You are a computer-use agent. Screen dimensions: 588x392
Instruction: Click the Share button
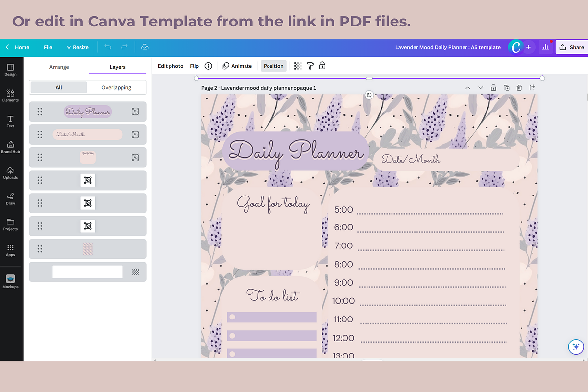pyautogui.click(x=572, y=47)
